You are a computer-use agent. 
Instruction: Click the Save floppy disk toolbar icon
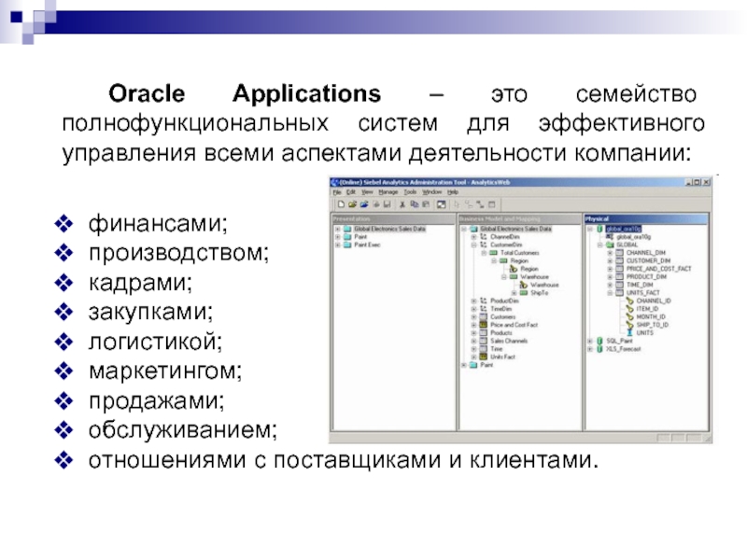point(387,204)
